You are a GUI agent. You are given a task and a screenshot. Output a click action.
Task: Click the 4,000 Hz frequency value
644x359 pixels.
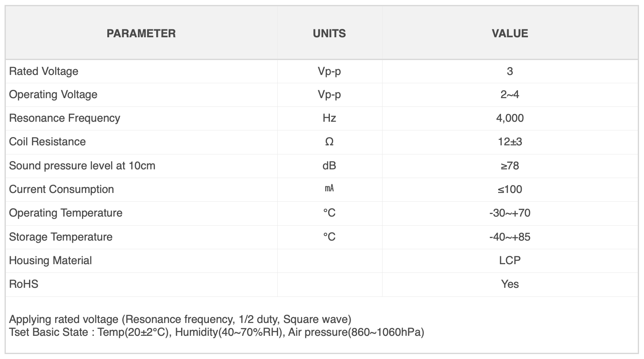[x=510, y=118]
